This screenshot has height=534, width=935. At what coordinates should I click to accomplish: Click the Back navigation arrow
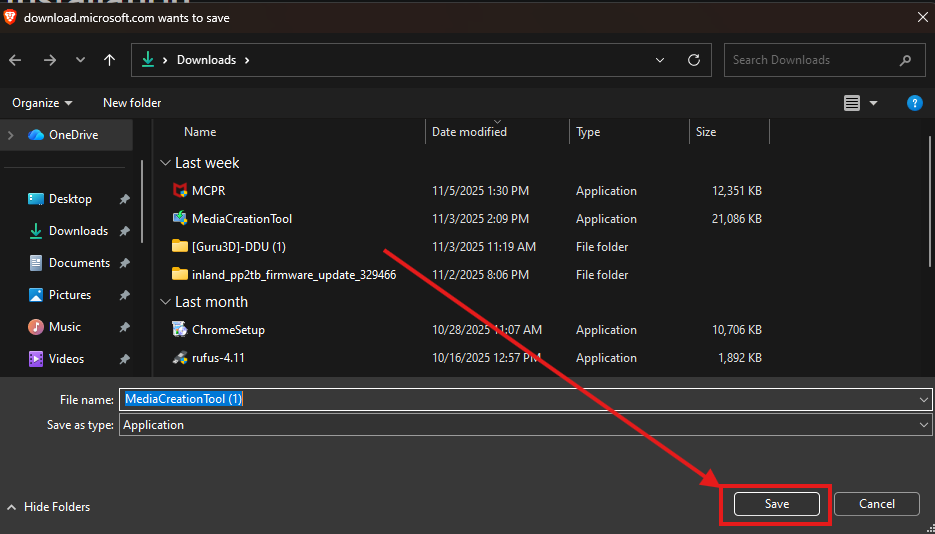pos(15,60)
